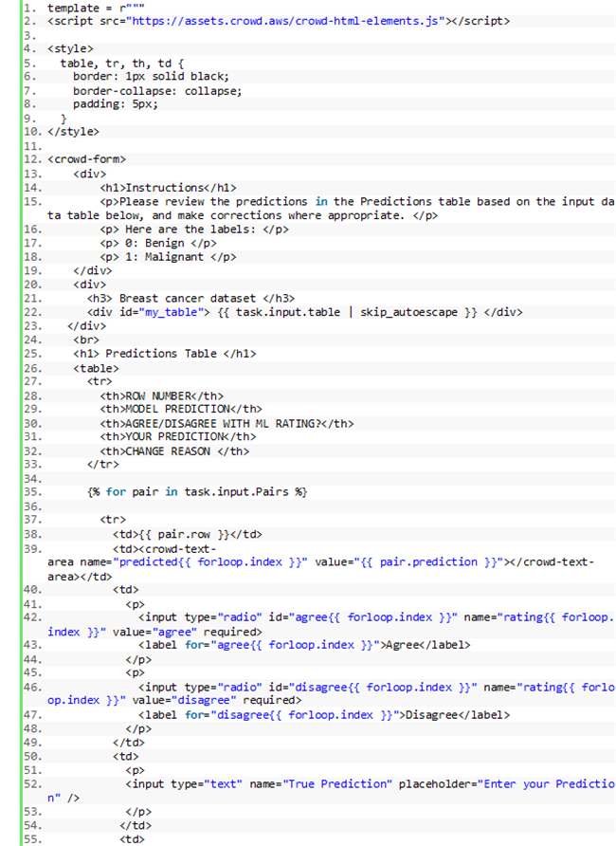Image resolution: width=616 pixels, height=846 pixels.
Task: Click the </tr> closing tag on line 33
Action: 103,464
